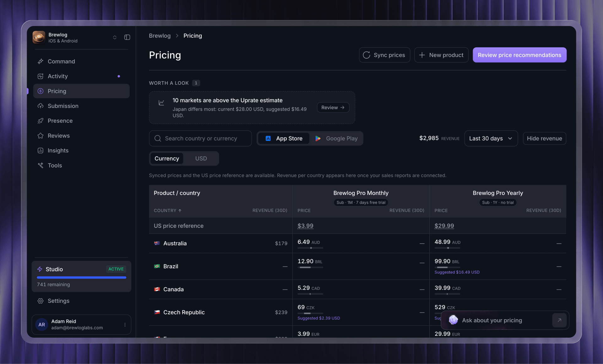Click the Hide revenue button
Viewport: 603px width, 364px height.
544,138
